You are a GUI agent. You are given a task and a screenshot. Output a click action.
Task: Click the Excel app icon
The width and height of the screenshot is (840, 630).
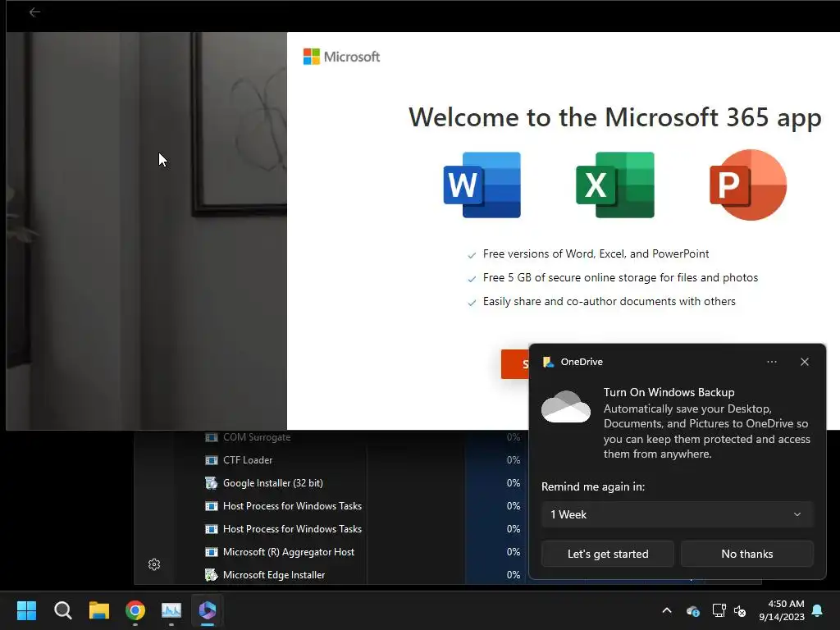[x=615, y=185]
